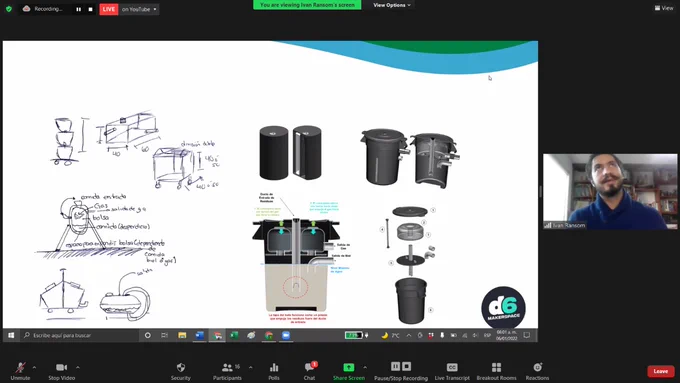Screen dimensions: 680x383
Task: Click the green viewing Ivan Ransom's screen banner
Action: coord(307,5)
